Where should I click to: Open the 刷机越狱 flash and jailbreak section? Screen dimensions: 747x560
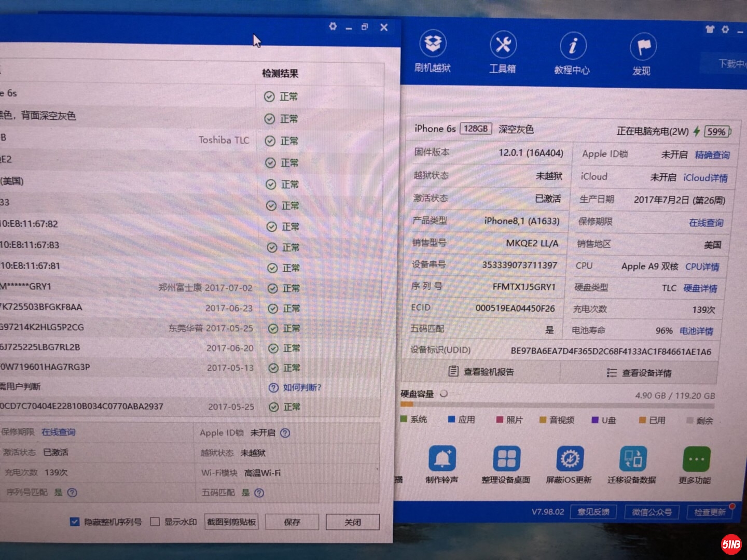pos(432,52)
